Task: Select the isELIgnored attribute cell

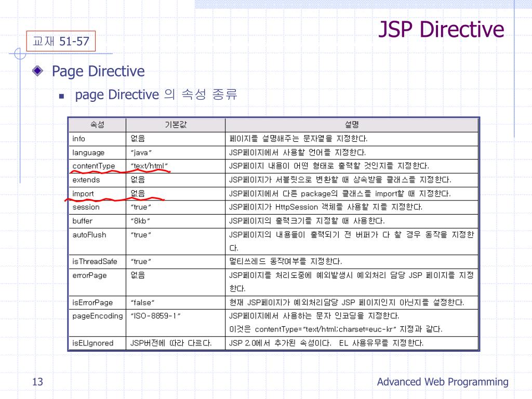Action: pyautogui.click(x=97, y=343)
